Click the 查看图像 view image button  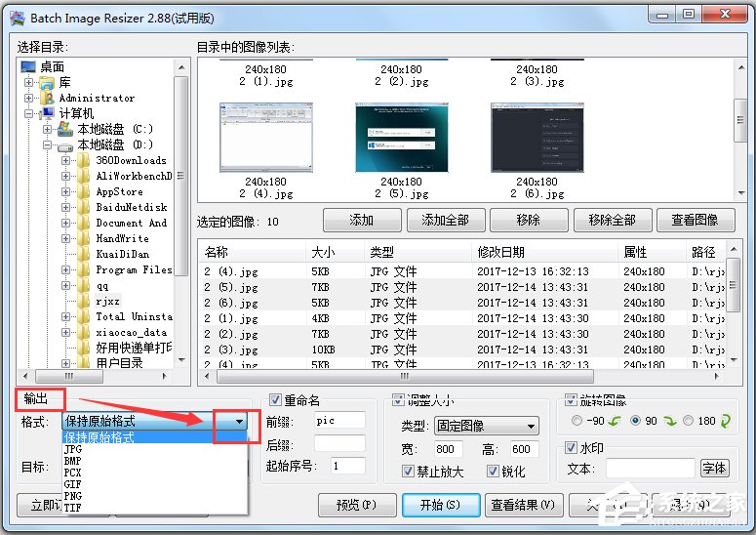point(696,221)
